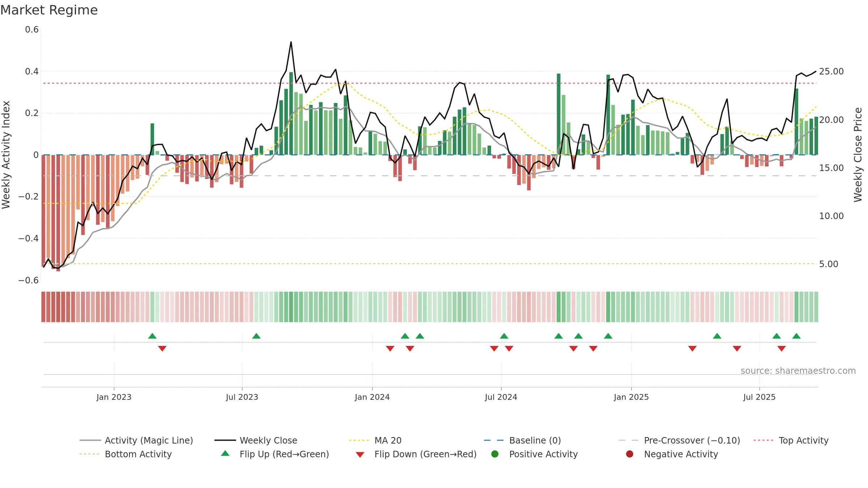Click the 25.00 price axis label
This screenshot has width=868, height=488.
point(831,72)
